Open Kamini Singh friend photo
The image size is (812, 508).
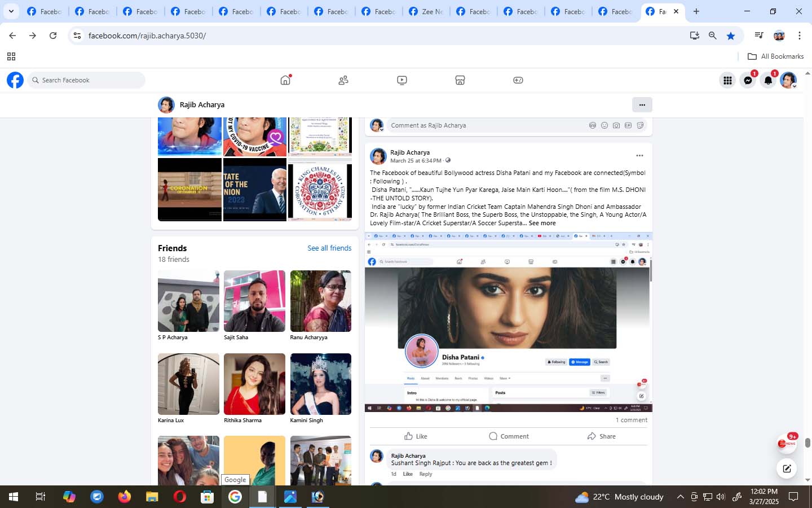(321, 384)
